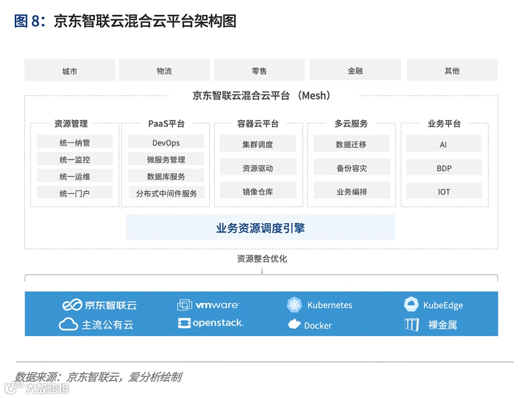This screenshot has height=398, width=532.
Task: Click the 多云服务 section heading
Action: click(351, 124)
